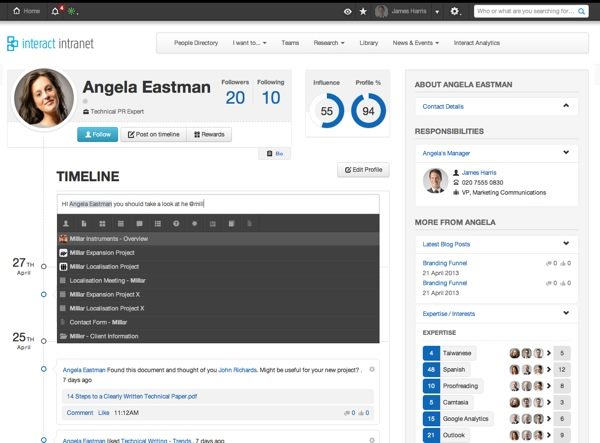The image size is (600, 443).
Task: Click arrow next to Taiwanese endorsers
Action: point(549,353)
